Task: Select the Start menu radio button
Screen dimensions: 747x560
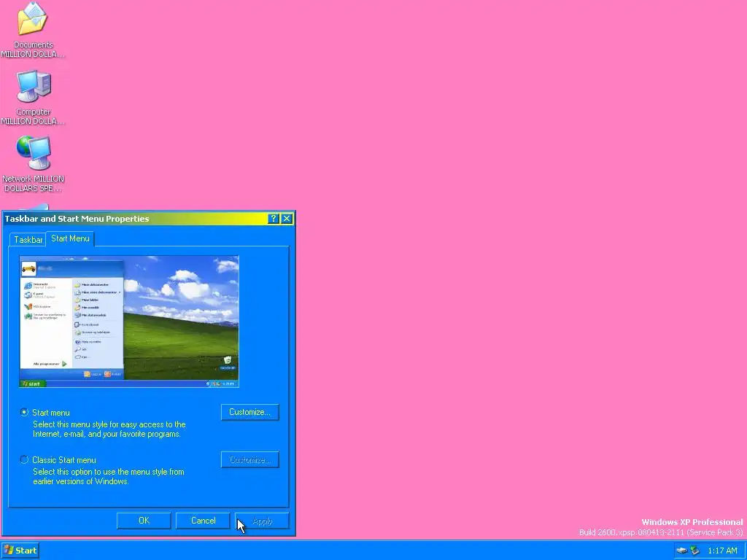Action: pos(24,413)
